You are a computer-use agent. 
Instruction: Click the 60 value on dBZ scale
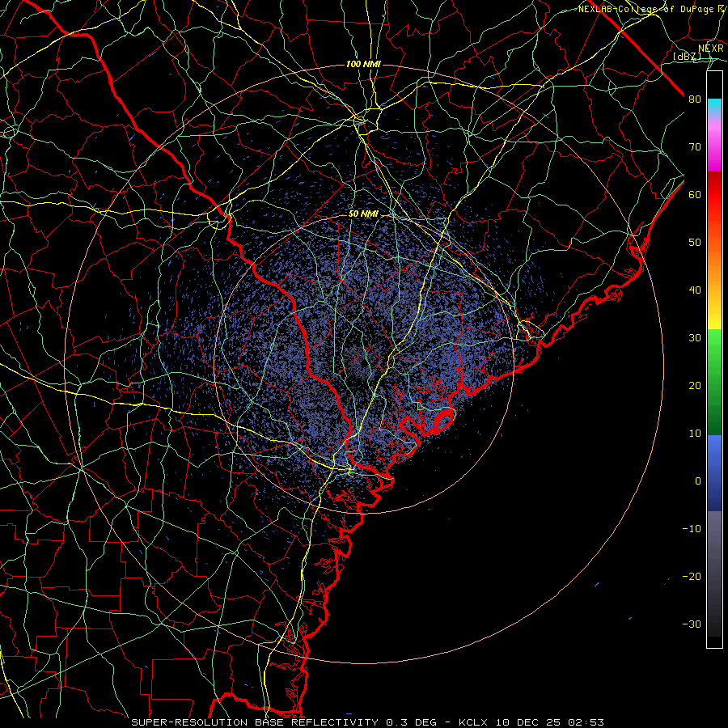(x=695, y=194)
